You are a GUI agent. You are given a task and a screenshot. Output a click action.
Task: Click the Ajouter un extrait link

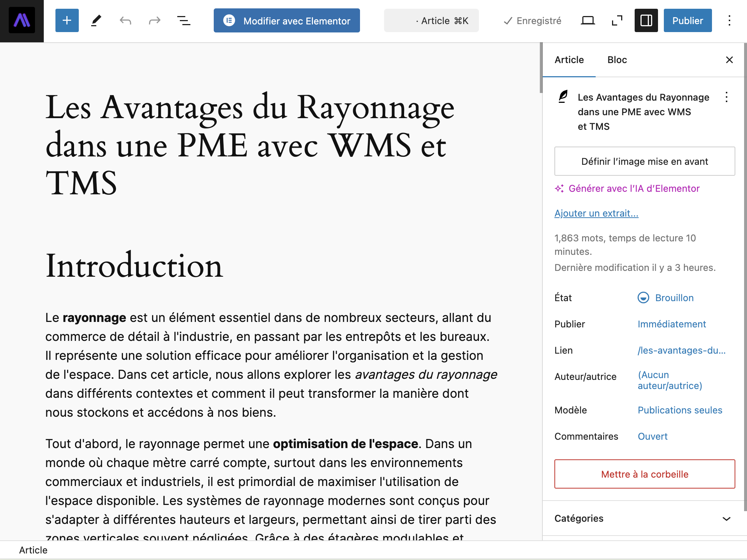click(596, 213)
